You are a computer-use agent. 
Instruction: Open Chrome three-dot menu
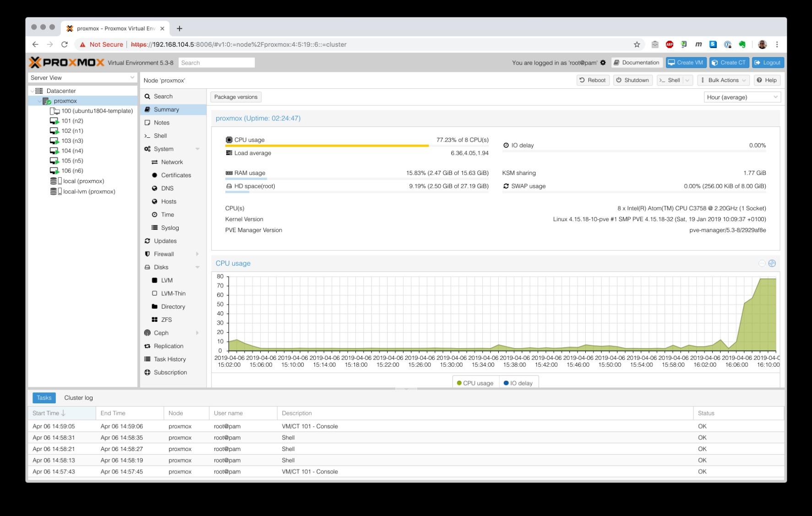coord(777,44)
